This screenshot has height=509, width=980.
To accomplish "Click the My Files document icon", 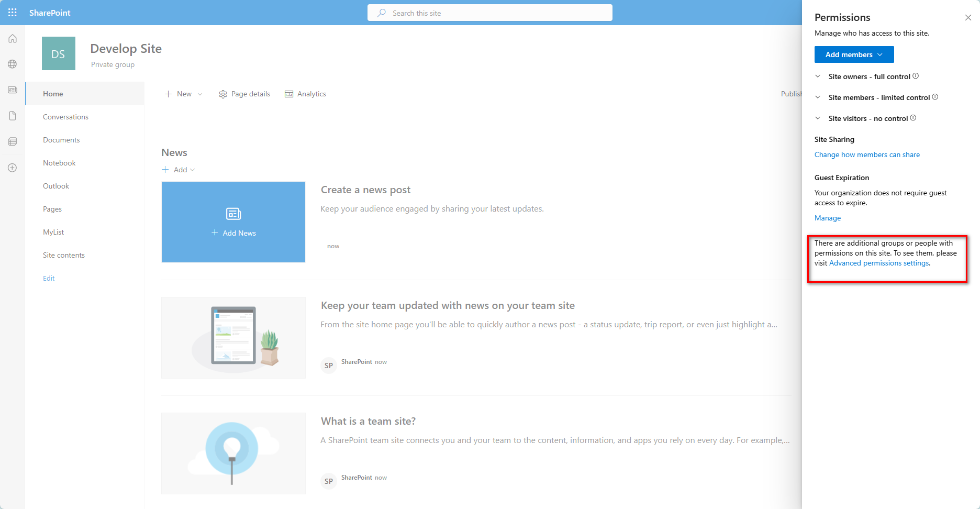I will pyautogui.click(x=12, y=116).
